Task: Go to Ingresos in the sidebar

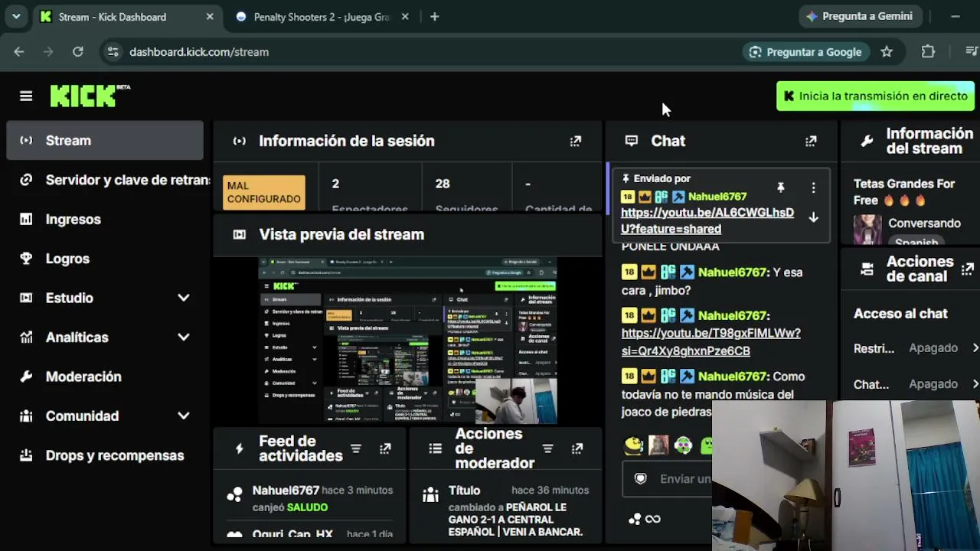Action: point(105,220)
